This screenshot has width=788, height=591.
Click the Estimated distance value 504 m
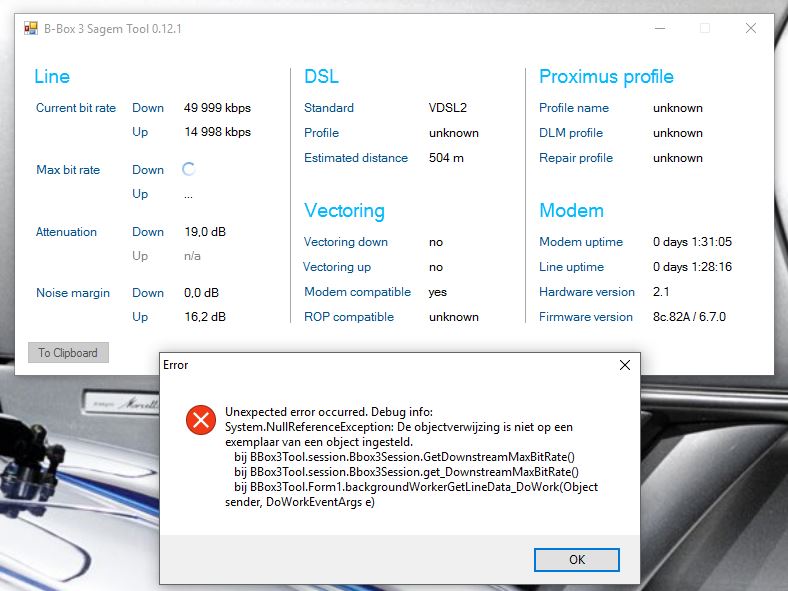click(x=446, y=158)
